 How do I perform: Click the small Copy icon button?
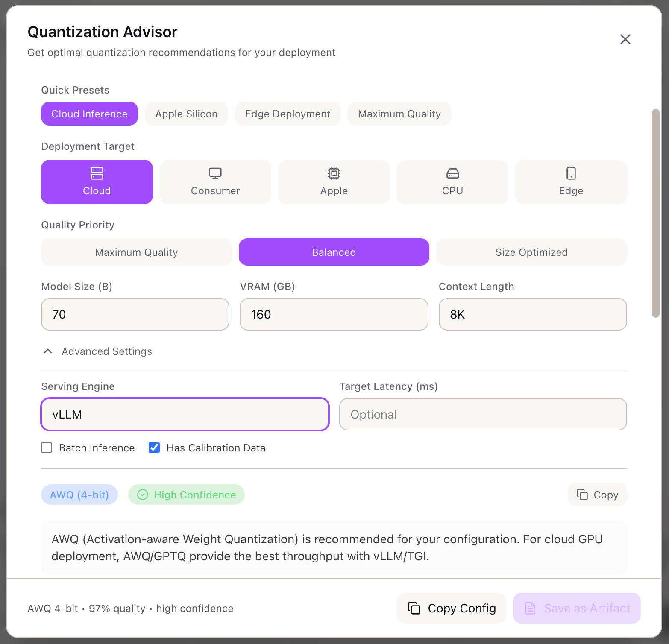(x=597, y=495)
